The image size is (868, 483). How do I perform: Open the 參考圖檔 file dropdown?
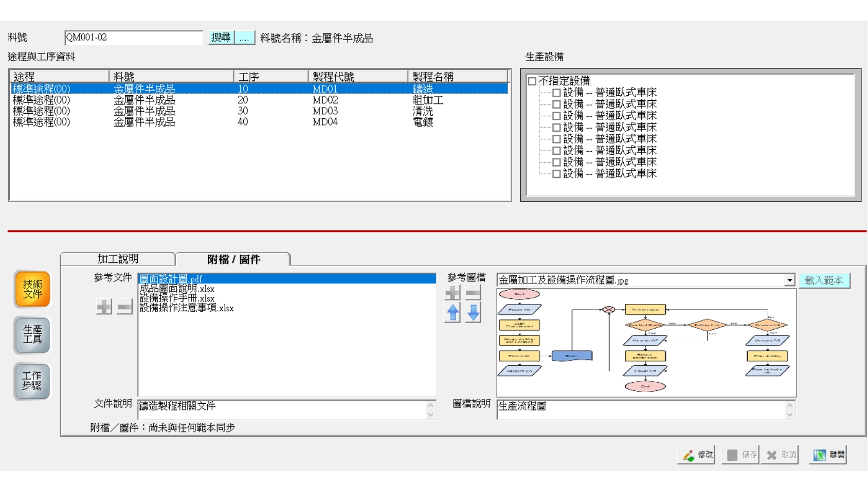(x=789, y=280)
